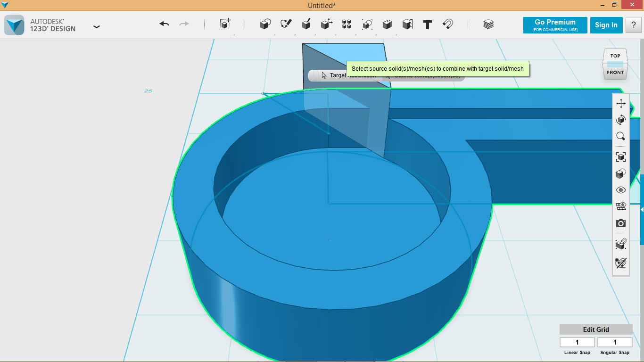This screenshot has height=362, width=644.
Task: Activate the Orbit navigation tool
Action: coord(620,119)
